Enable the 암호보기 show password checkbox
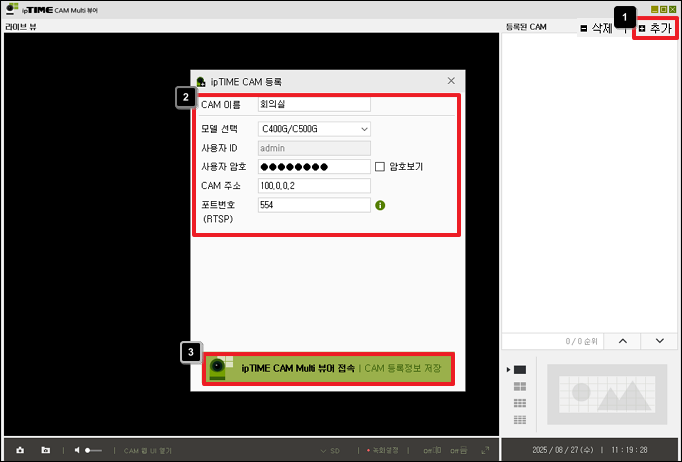682x462 pixels. [x=379, y=167]
